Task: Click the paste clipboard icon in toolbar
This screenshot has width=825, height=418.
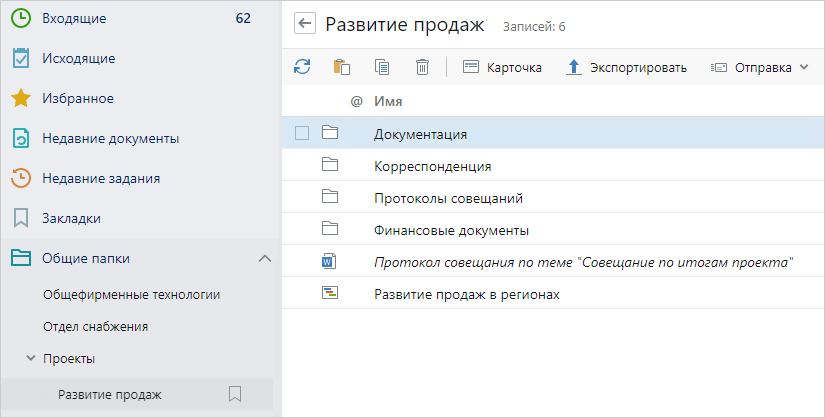Action: click(x=342, y=67)
